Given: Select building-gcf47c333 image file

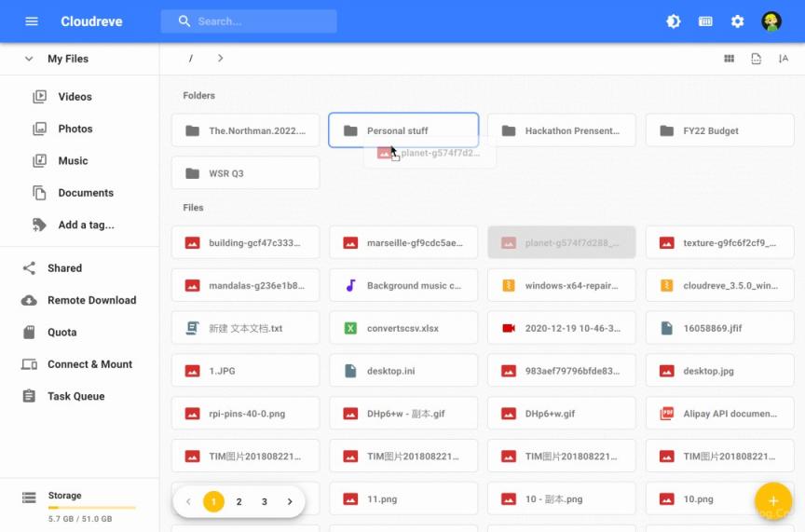Looking at the screenshot, I should pos(245,242).
